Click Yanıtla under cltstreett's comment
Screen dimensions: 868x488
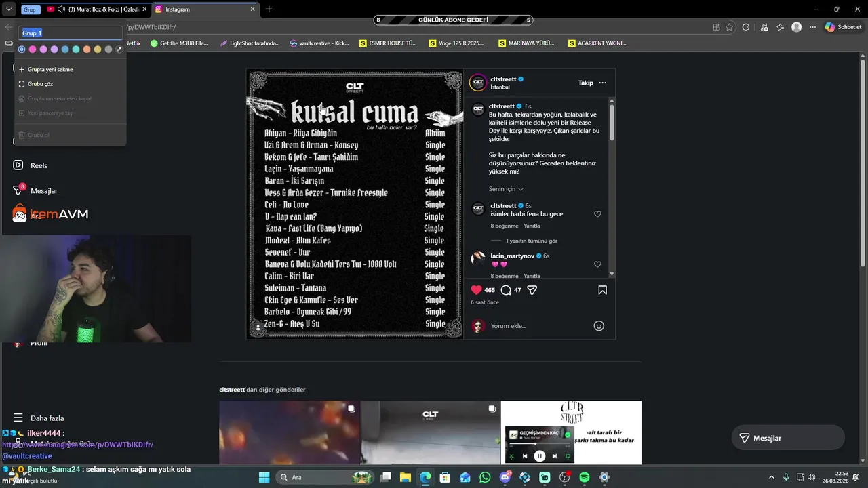(x=532, y=226)
